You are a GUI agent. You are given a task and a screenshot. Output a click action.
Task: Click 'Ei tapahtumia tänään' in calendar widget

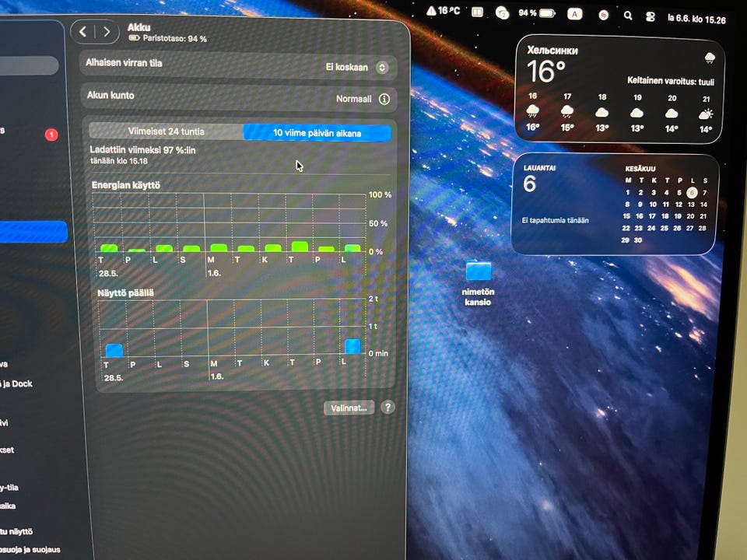coord(555,220)
